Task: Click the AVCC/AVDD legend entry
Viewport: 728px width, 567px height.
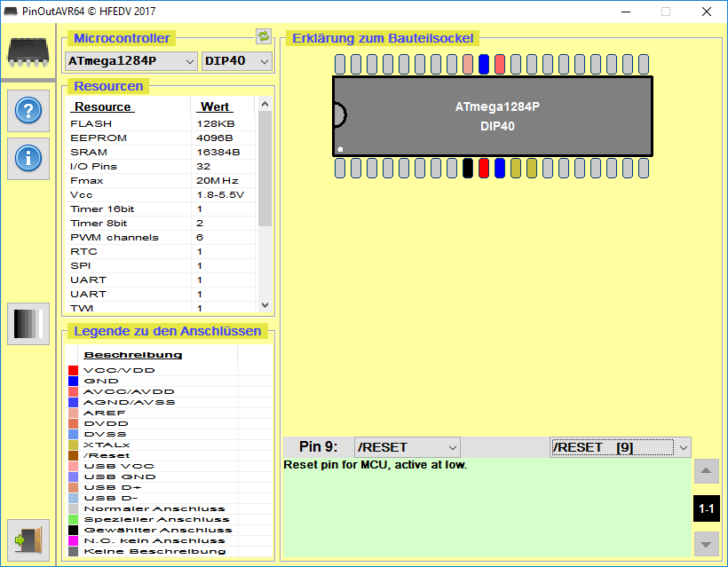Action: pos(129,391)
